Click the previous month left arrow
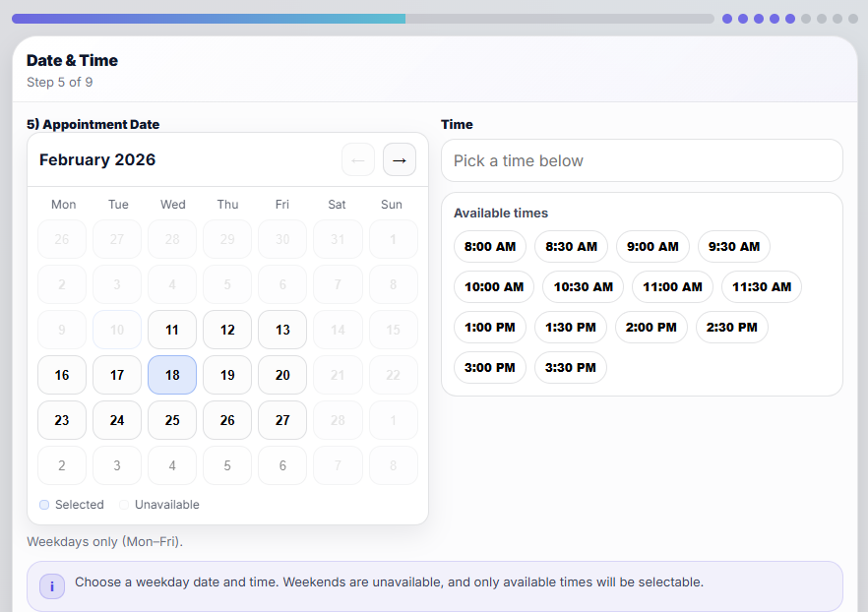The image size is (868, 612). pos(358,160)
